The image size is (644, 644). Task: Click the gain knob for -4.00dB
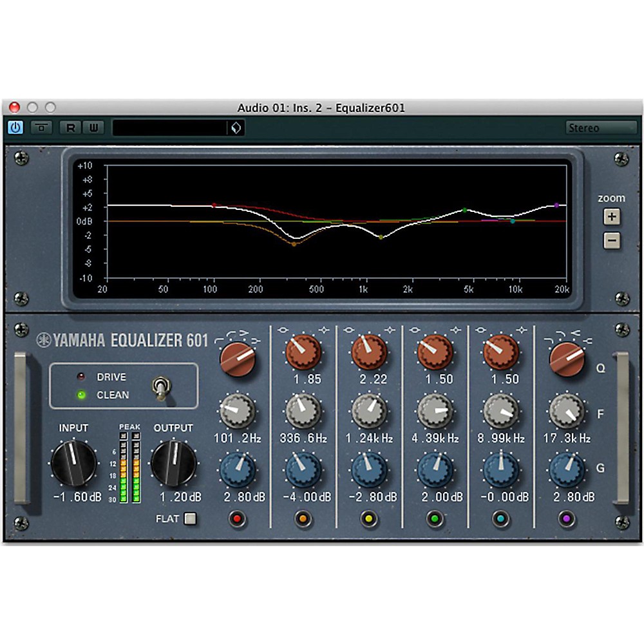[303, 470]
